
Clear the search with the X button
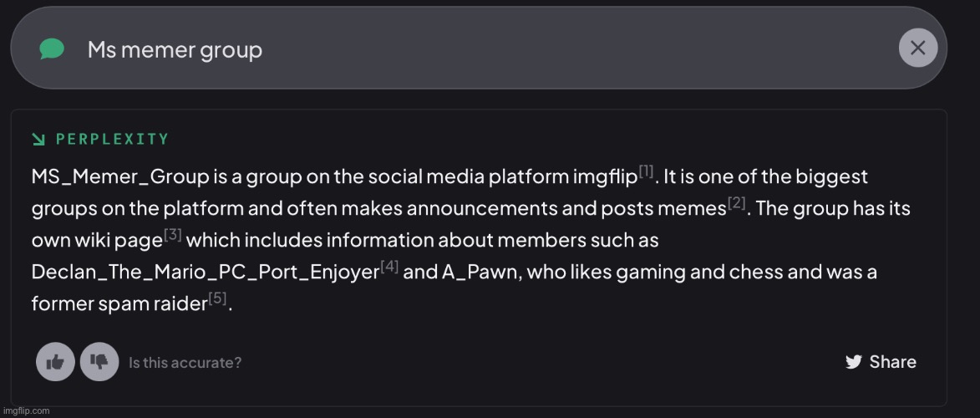pyautogui.click(x=917, y=48)
